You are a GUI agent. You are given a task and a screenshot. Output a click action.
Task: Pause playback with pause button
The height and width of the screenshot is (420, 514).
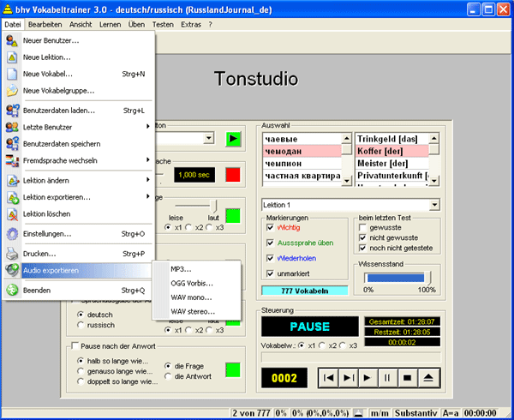[x=387, y=378]
